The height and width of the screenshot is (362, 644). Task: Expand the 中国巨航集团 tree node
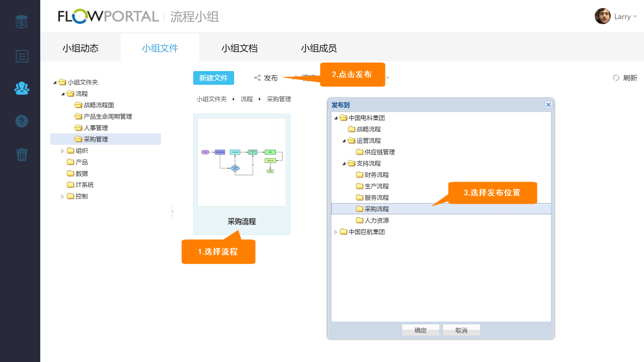click(335, 232)
